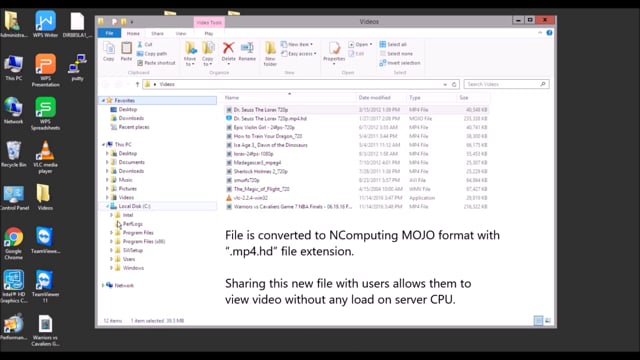Select the Ice Age 3 Dawn of the Dinosaurs file
This screenshot has width=640, height=360.
coord(356,145)
